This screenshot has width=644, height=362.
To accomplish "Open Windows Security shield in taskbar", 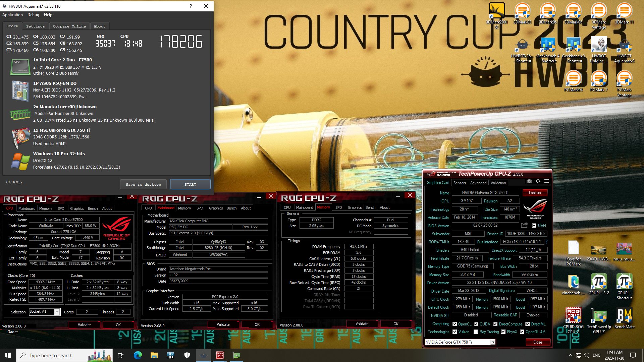I will [x=187, y=355].
